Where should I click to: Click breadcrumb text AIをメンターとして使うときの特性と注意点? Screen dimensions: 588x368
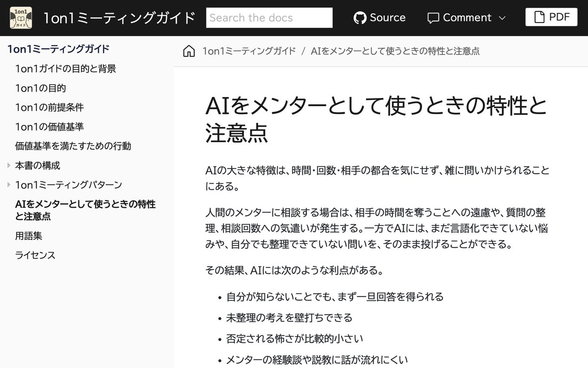(395, 51)
